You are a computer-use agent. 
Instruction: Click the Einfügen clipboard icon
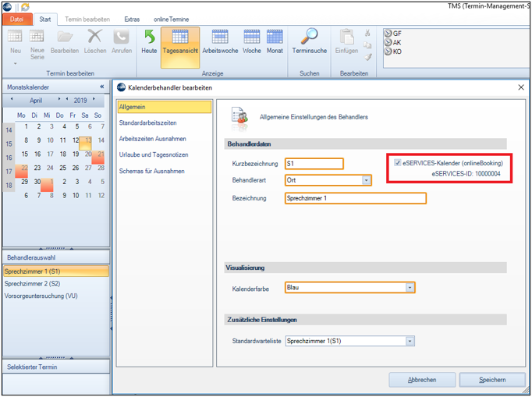pyautogui.click(x=347, y=37)
